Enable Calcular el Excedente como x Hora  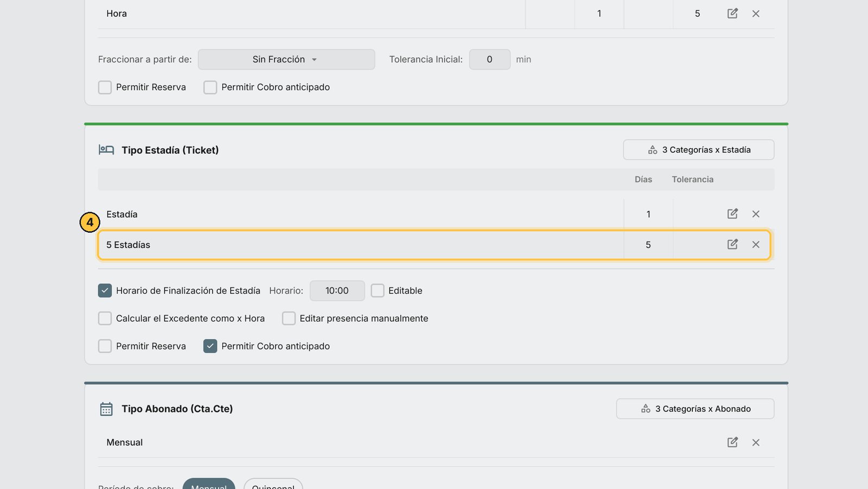pyautogui.click(x=105, y=318)
